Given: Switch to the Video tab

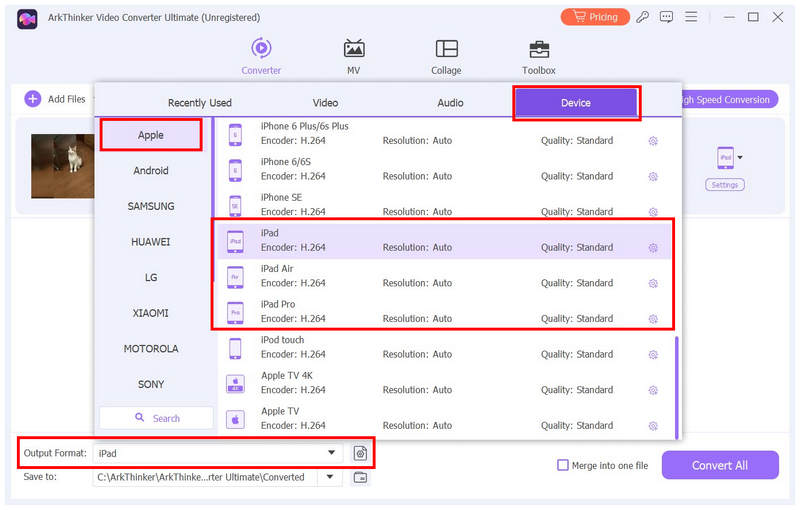Looking at the screenshot, I should (325, 103).
